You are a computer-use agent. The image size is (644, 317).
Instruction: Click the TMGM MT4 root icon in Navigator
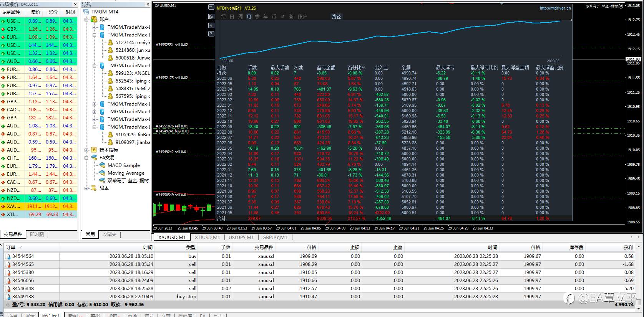click(86, 12)
